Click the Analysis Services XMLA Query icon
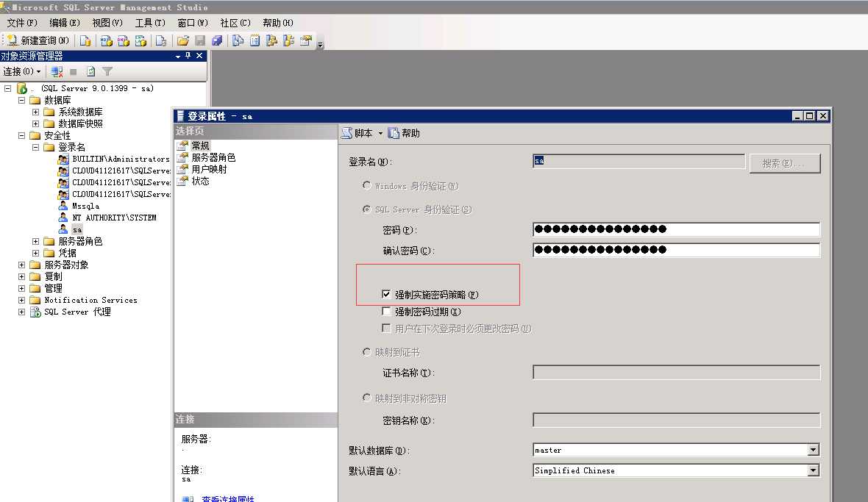 [x=140, y=40]
